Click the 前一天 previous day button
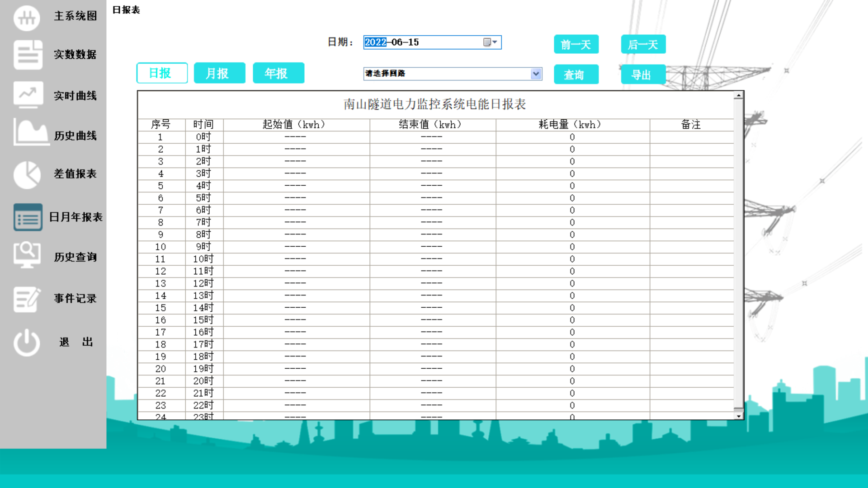This screenshot has width=868, height=488. click(576, 44)
